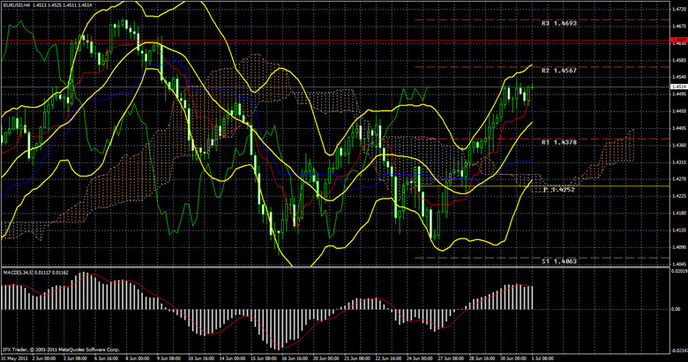Click the EURUSD,H4 chart title text
Screen dimensions: 688x362
pos(17,5)
